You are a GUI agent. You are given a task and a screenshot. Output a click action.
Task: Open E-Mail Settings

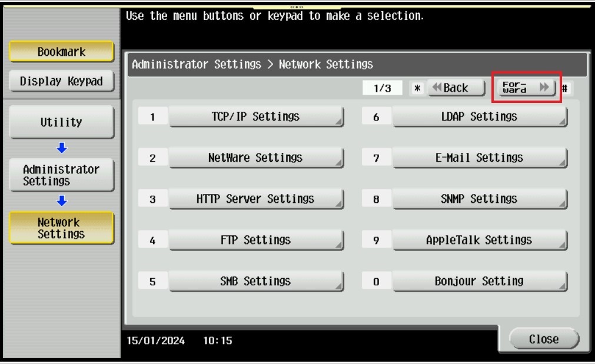[x=480, y=158]
